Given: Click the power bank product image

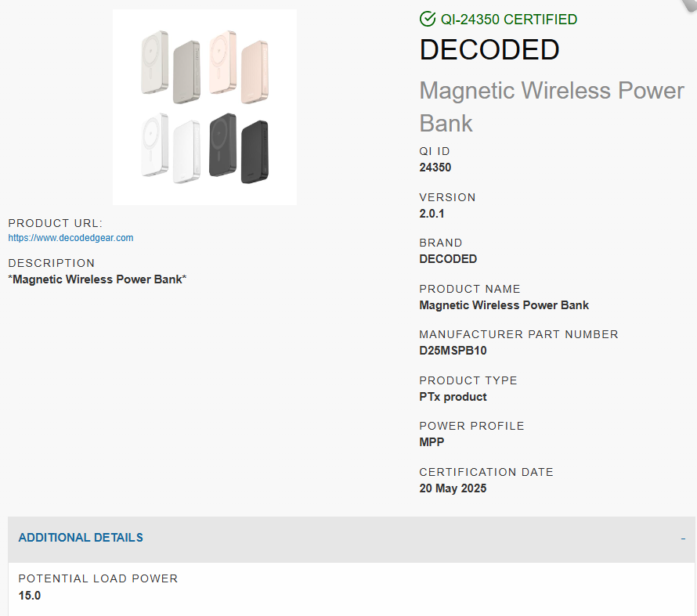Looking at the screenshot, I should [x=204, y=107].
